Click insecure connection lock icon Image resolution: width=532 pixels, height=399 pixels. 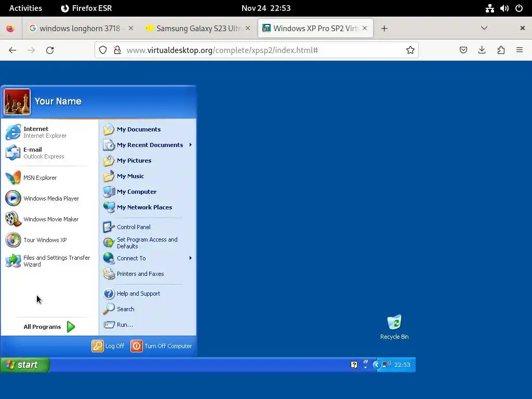coord(117,50)
